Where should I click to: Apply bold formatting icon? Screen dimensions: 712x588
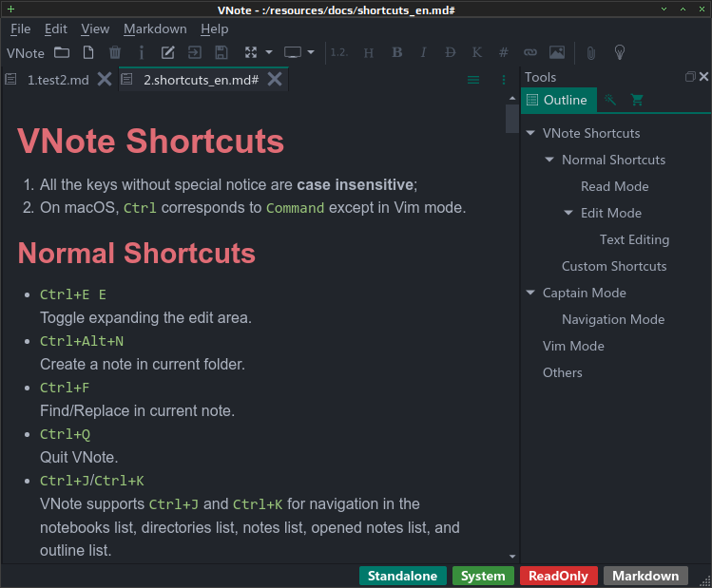[x=396, y=52]
